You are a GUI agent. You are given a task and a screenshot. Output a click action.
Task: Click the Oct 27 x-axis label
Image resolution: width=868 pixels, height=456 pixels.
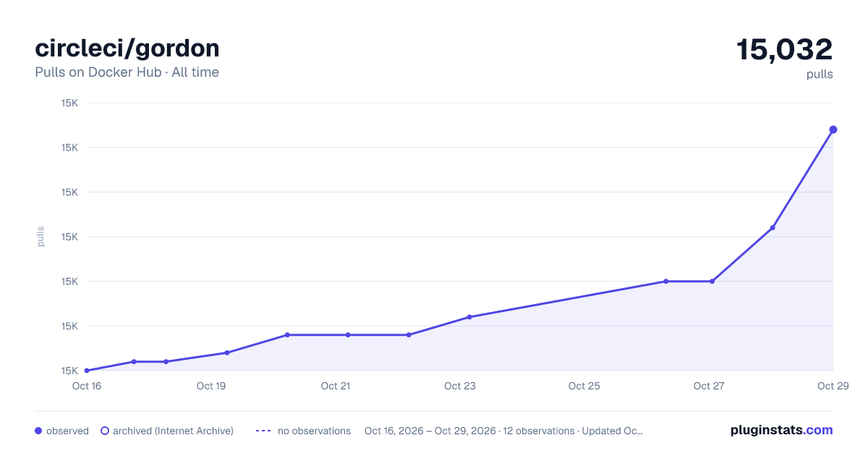(709, 386)
